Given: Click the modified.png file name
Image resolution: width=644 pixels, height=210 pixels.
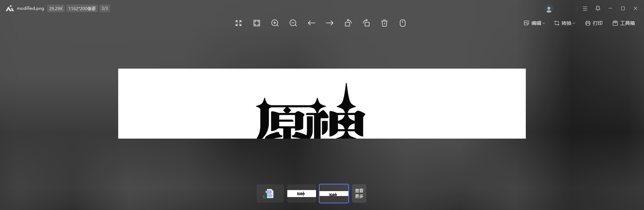Looking at the screenshot, I should tap(31, 8).
